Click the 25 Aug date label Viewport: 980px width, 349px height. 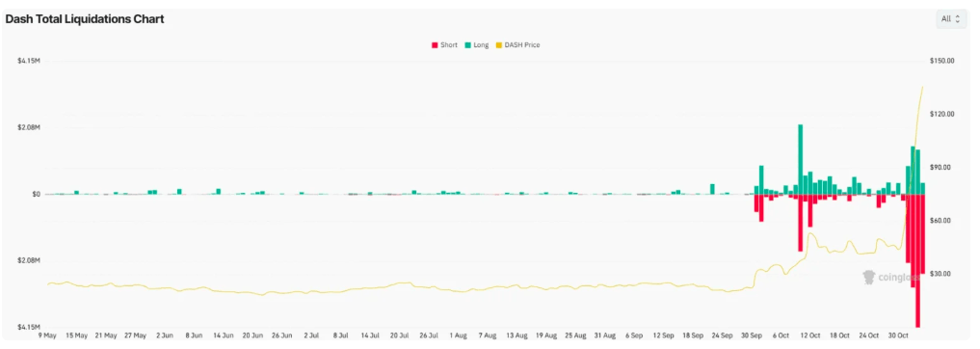click(x=576, y=336)
